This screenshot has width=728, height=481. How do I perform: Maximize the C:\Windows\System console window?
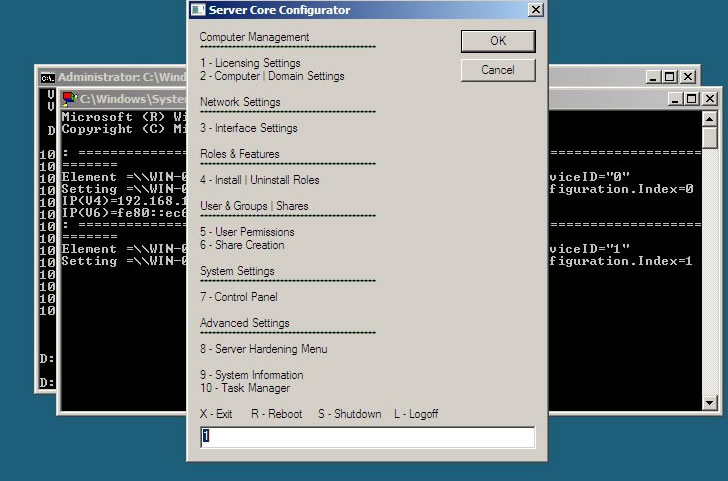point(691,99)
